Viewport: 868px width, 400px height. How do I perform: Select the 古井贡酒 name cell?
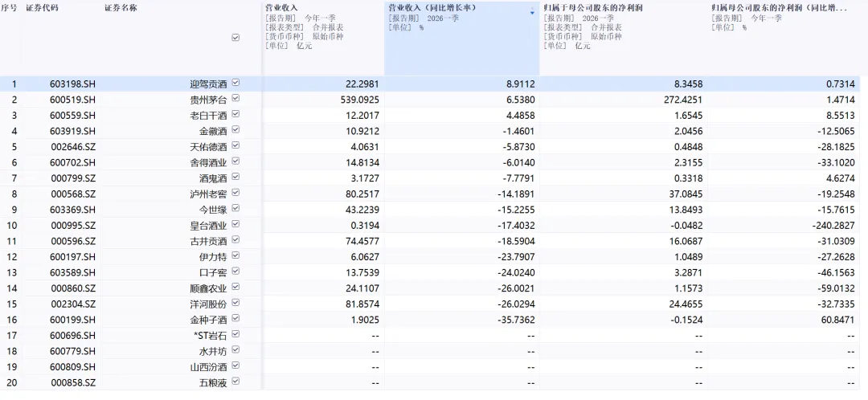pyautogui.click(x=208, y=241)
